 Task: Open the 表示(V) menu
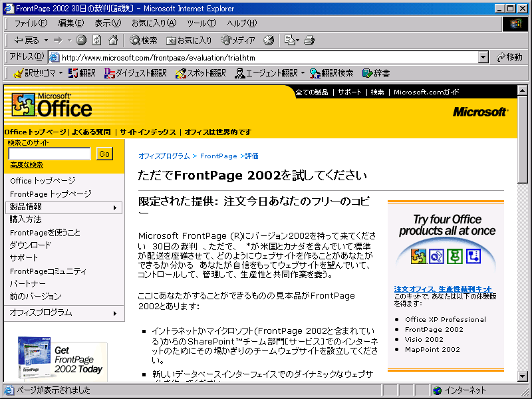108,23
